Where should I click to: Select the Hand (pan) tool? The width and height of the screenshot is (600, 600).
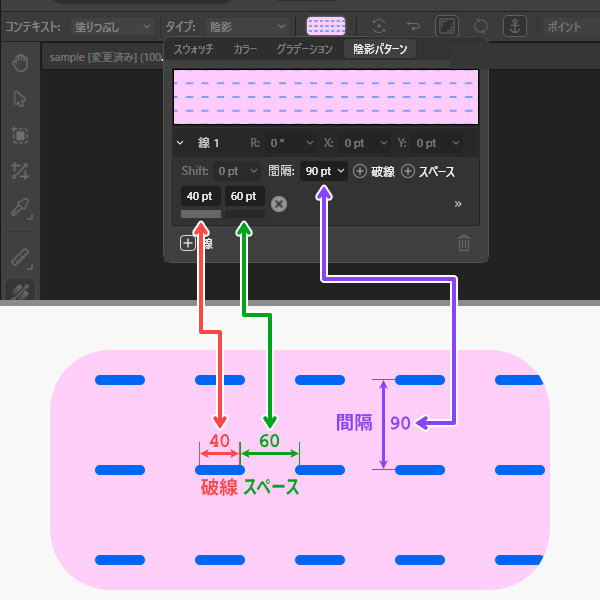tap(20, 64)
